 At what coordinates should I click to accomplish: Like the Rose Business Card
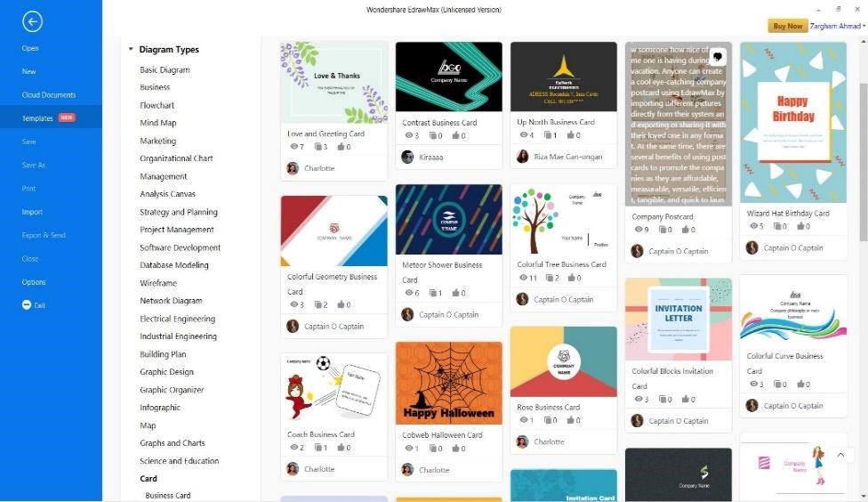571,420
